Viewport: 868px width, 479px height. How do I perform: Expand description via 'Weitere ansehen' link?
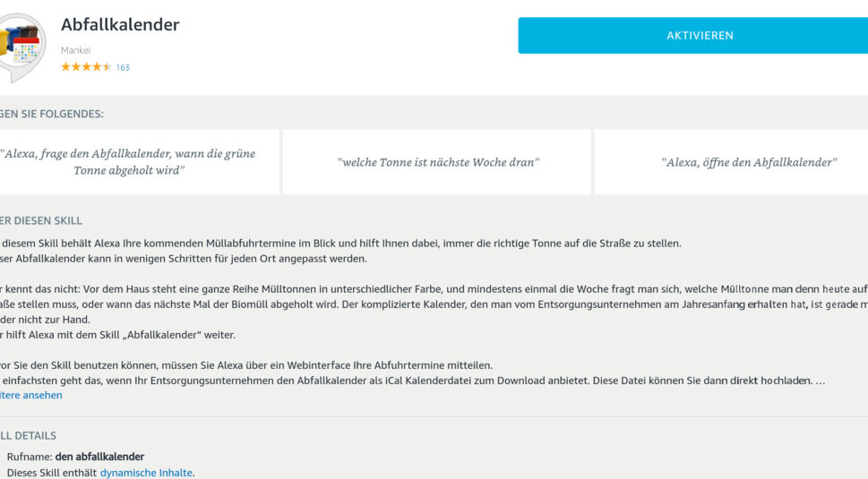[x=31, y=395]
